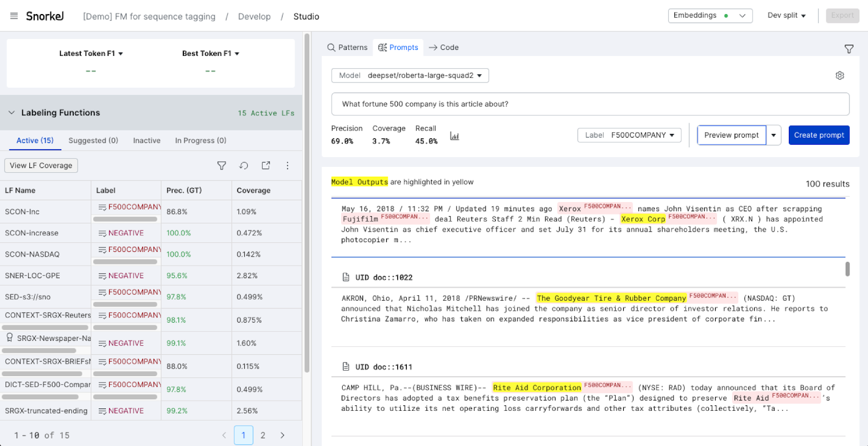Select the In Progress (0) tab
This screenshot has width=868, height=446.
coord(201,140)
